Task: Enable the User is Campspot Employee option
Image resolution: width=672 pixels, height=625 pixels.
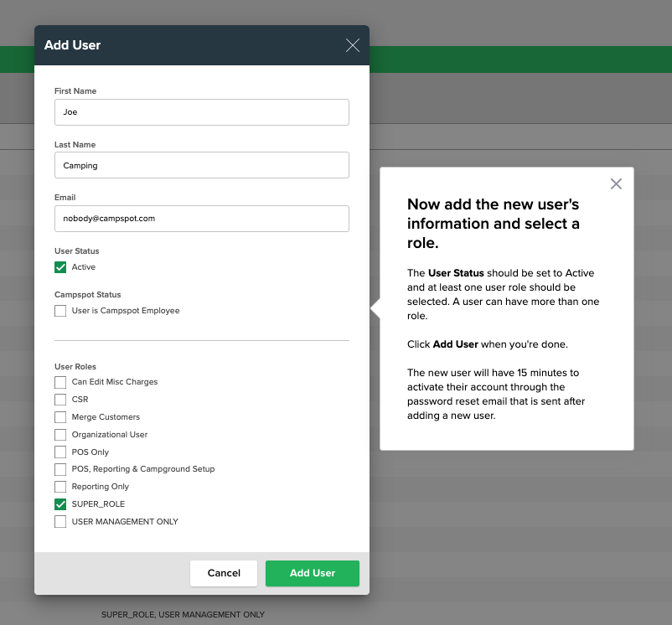Action: (60, 309)
